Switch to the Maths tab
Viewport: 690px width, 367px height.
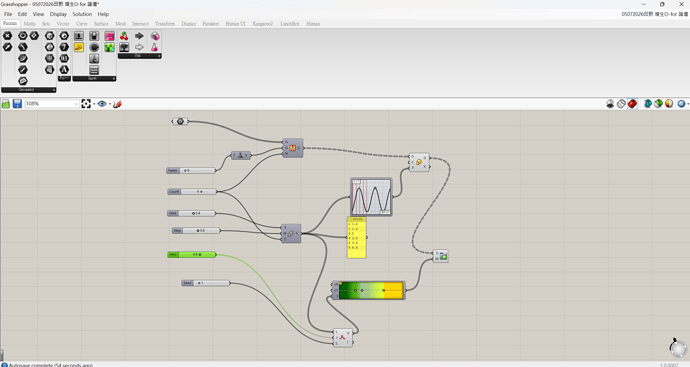click(29, 24)
